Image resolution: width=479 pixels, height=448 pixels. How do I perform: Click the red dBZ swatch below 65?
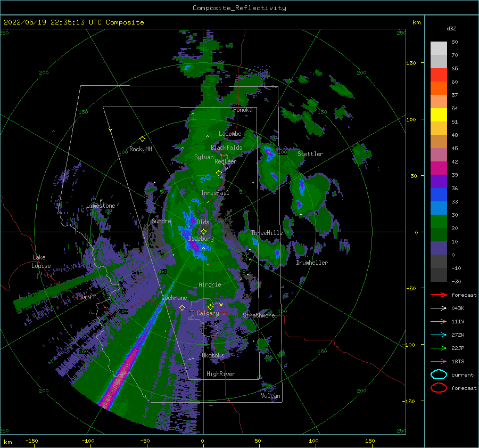[x=439, y=75]
